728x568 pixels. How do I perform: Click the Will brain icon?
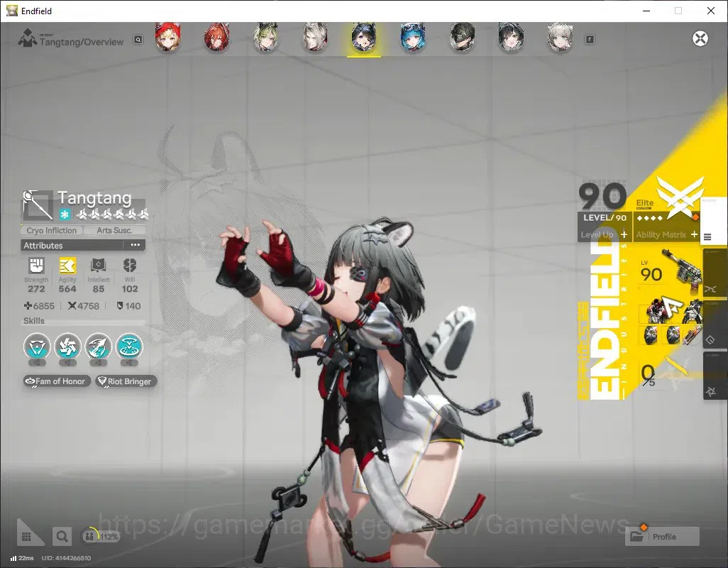130,266
